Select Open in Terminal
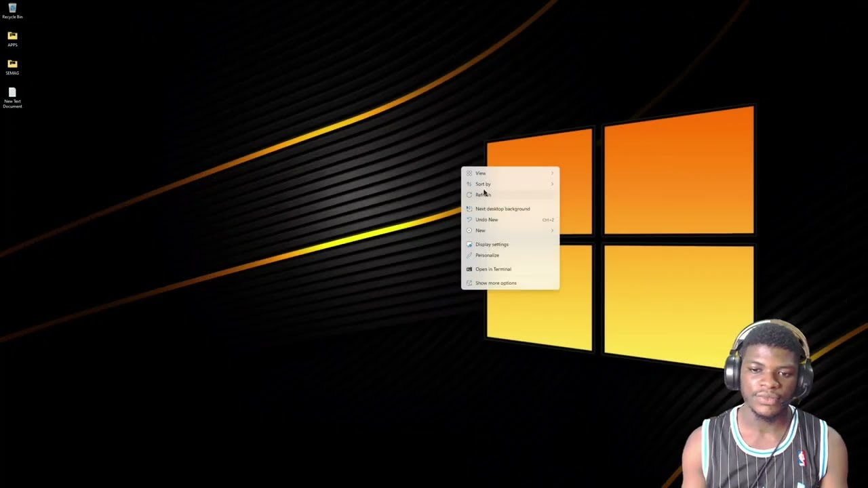Viewport: 868px width, 488px height. (510, 269)
